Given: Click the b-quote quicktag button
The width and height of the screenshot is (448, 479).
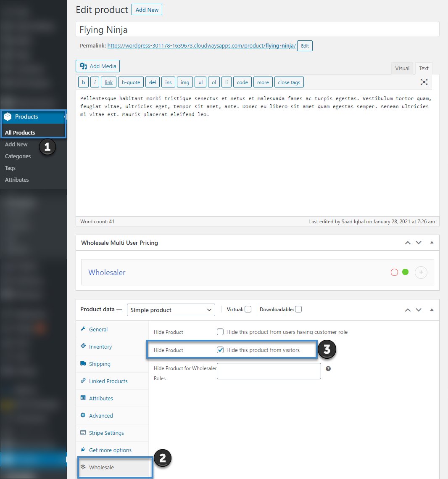Looking at the screenshot, I should [x=131, y=82].
